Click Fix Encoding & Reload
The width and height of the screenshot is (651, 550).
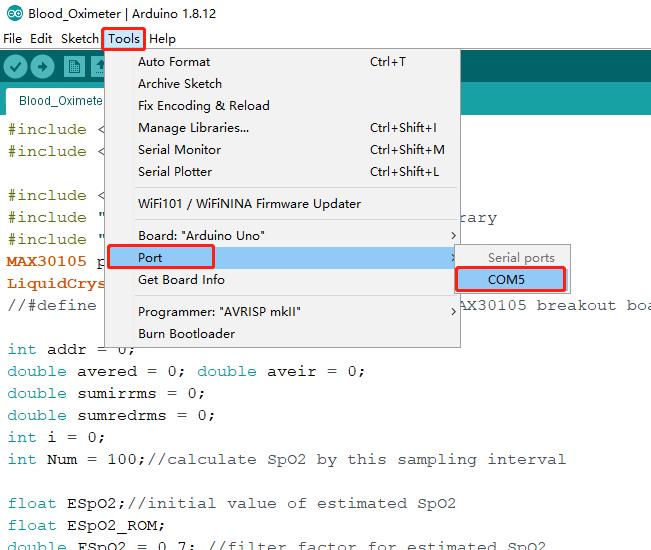pos(204,106)
